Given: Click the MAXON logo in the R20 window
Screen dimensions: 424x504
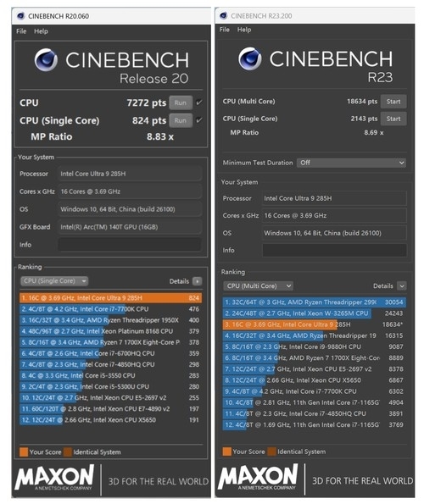Looking at the screenshot, I should [54, 477].
